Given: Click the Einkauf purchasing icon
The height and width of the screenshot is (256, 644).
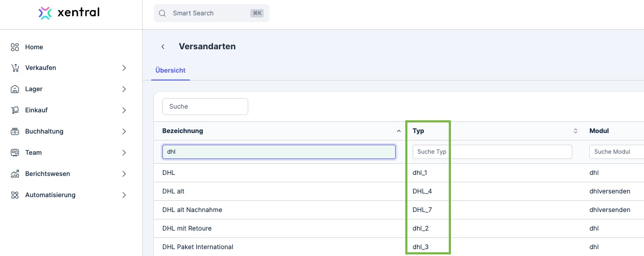Looking at the screenshot, I should [x=15, y=110].
